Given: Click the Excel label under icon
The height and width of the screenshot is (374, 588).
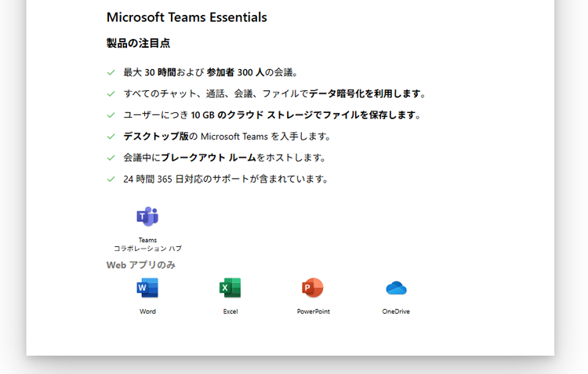Looking at the screenshot, I should 230,311.
